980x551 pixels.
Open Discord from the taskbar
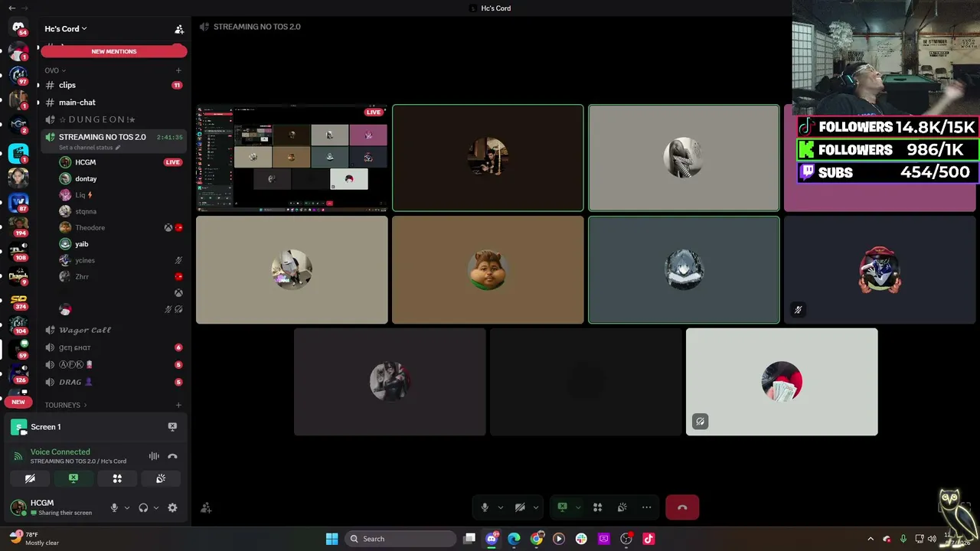pyautogui.click(x=492, y=539)
